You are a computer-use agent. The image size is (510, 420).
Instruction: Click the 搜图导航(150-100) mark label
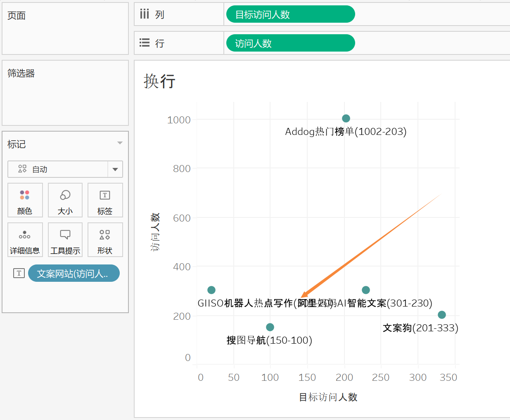[x=269, y=340]
